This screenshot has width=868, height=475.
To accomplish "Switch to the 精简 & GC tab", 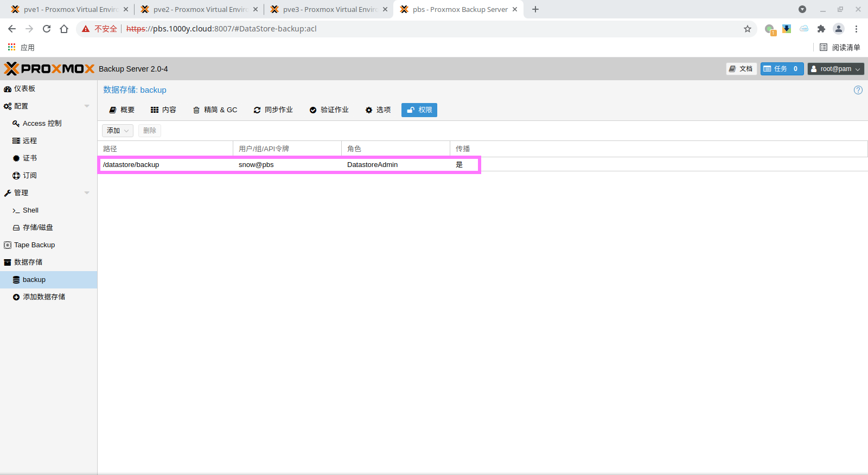I will coord(215,110).
